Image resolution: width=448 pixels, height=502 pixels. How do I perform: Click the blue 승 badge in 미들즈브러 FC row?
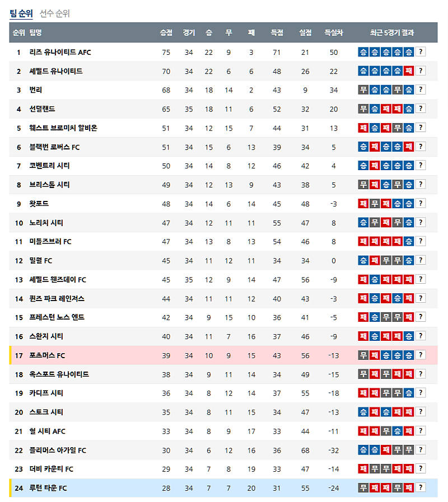coord(409,242)
